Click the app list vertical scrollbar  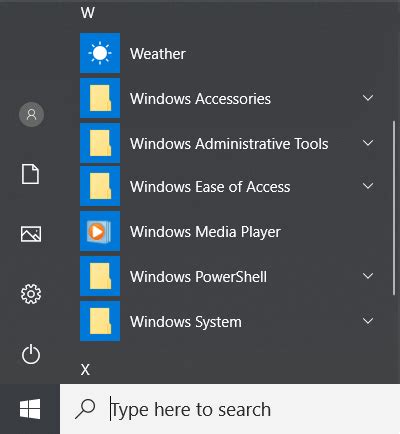pos(394,208)
